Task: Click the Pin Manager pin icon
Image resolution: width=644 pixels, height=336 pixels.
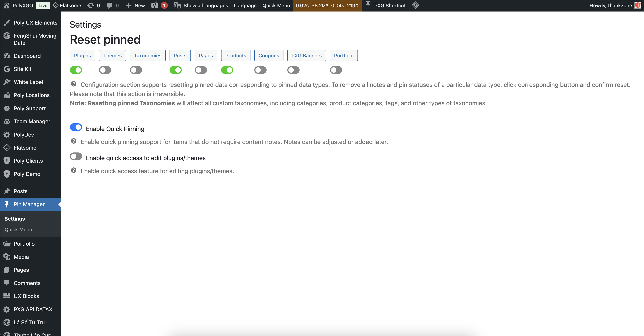Action: click(x=7, y=204)
